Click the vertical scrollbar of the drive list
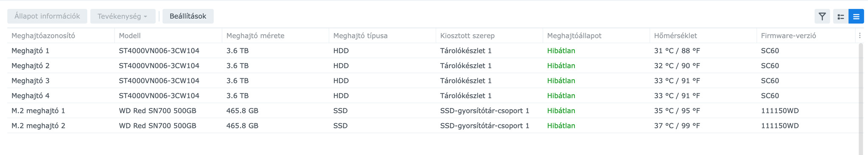868x155 pixels. click(861, 99)
